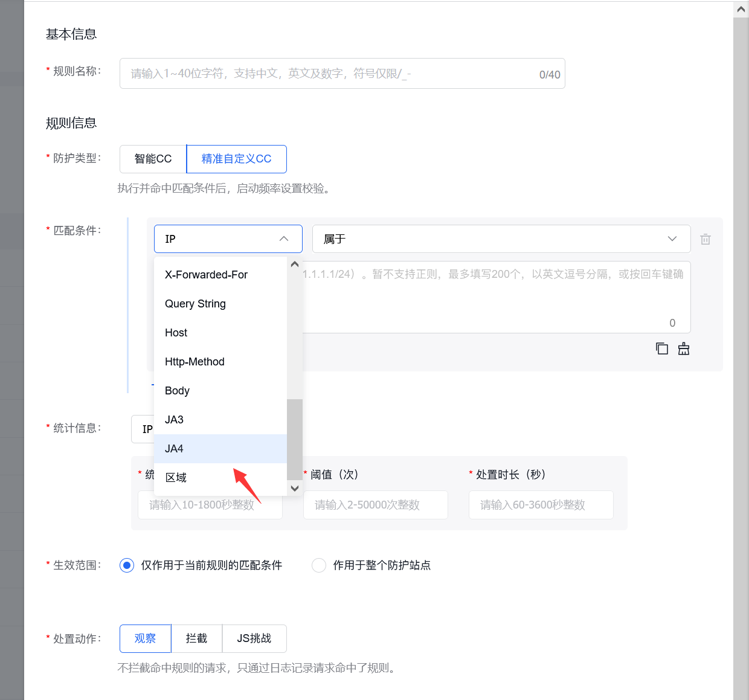Image resolution: width=749 pixels, height=700 pixels.
Task: Click the up arrow above the dropdown scrollbar
Action: click(x=294, y=264)
